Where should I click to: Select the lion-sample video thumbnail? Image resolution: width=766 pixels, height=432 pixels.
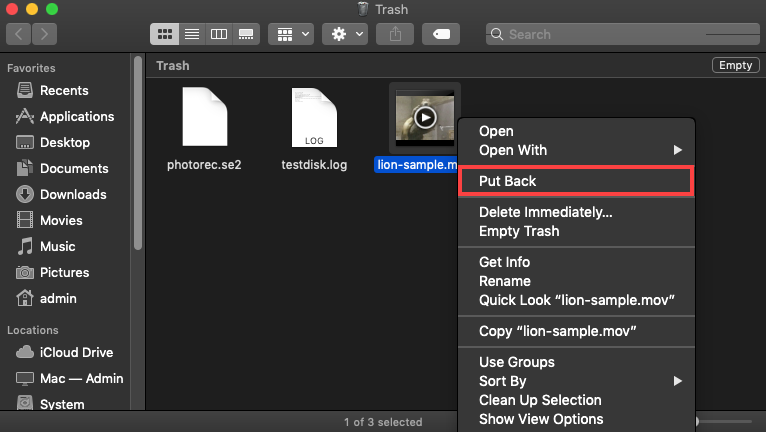[425, 117]
